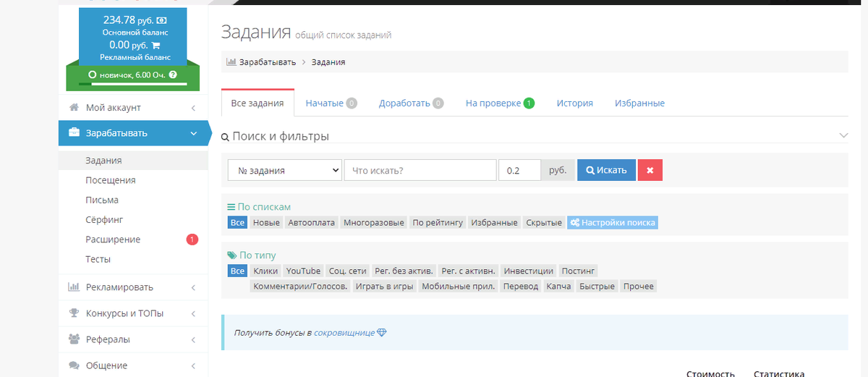Expand the Рефералы menu

(x=194, y=339)
